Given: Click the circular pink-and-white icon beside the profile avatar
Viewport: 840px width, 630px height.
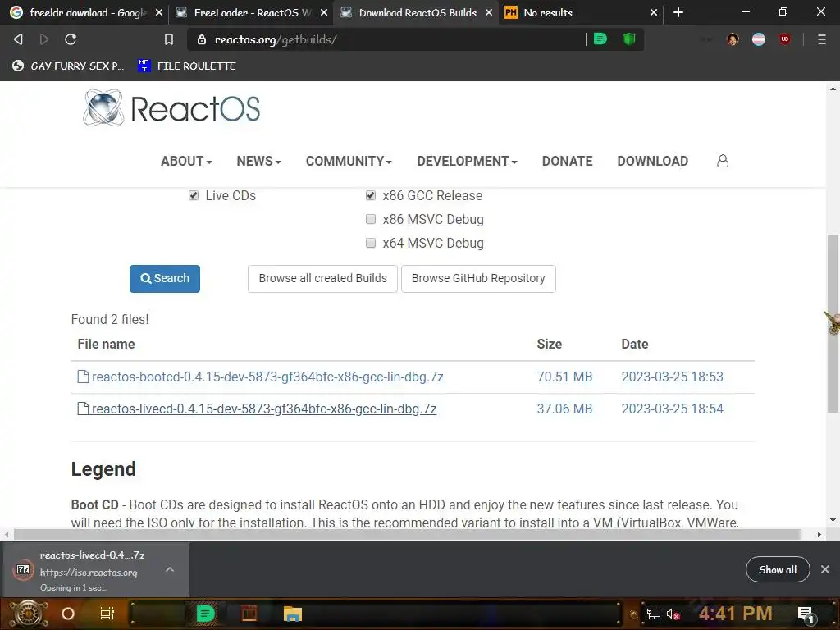Looking at the screenshot, I should [759, 39].
